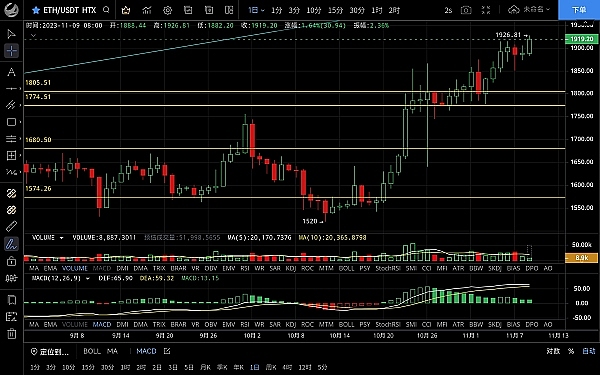
Task: Select the 月K period in the bottom row
Action: [205, 367]
